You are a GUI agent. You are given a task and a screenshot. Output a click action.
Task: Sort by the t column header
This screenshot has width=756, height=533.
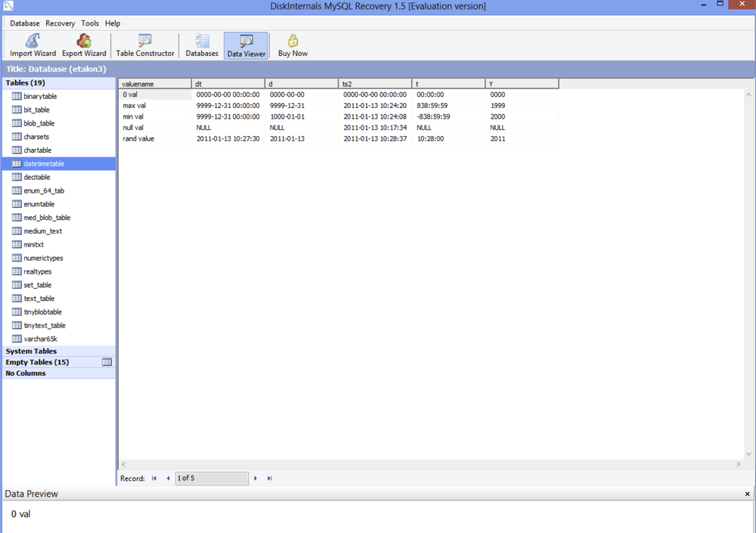pos(449,84)
